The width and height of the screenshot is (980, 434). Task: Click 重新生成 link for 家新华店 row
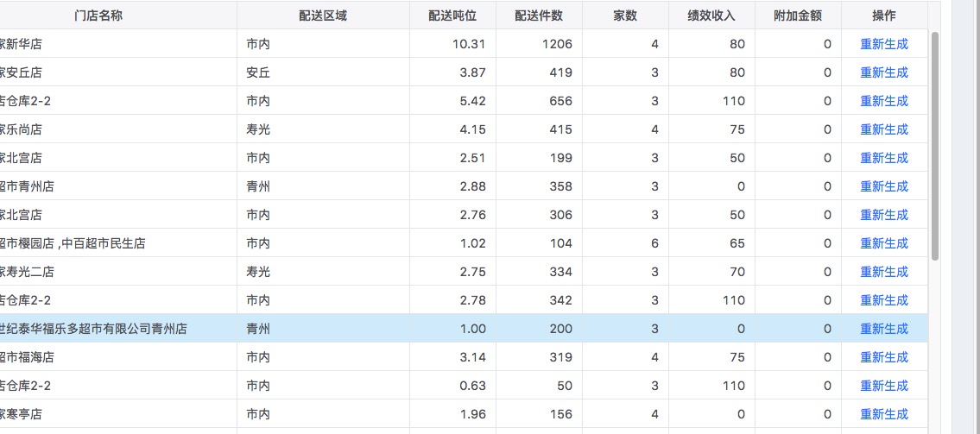[x=884, y=44]
